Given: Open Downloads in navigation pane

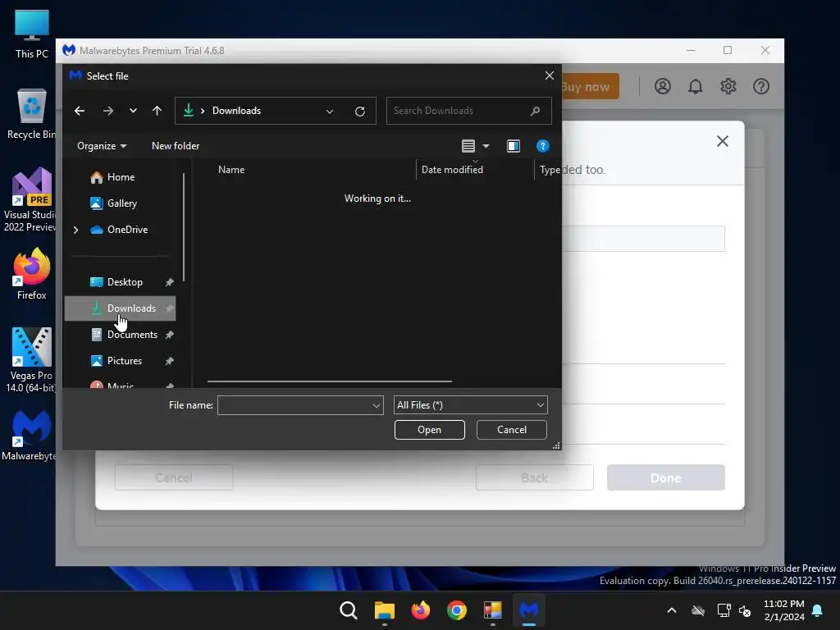Looking at the screenshot, I should coord(120,308).
